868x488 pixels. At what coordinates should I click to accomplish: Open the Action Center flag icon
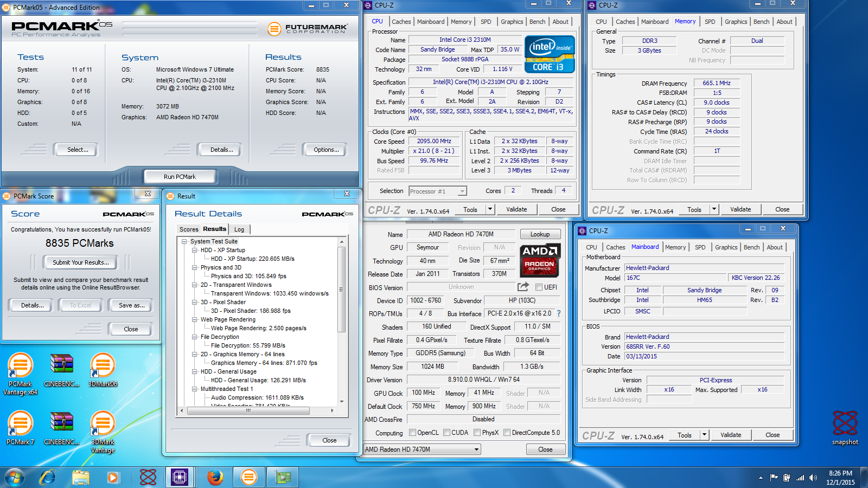point(774,478)
